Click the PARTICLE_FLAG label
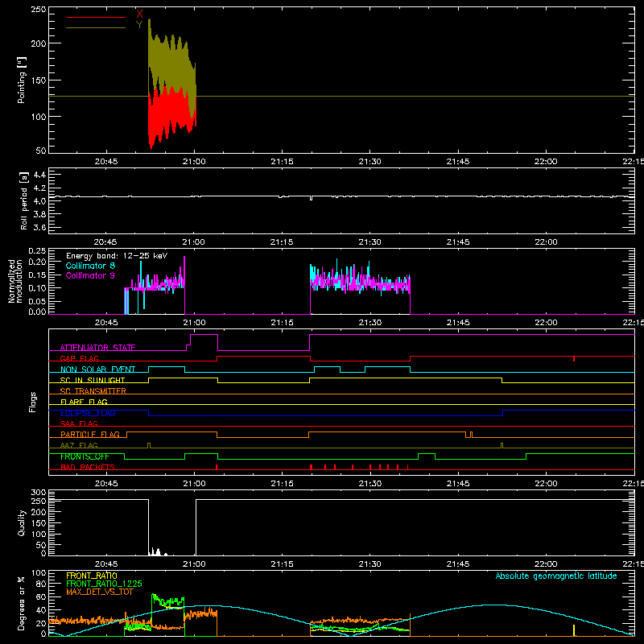The image size is (644, 644). (x=90, y=434)
